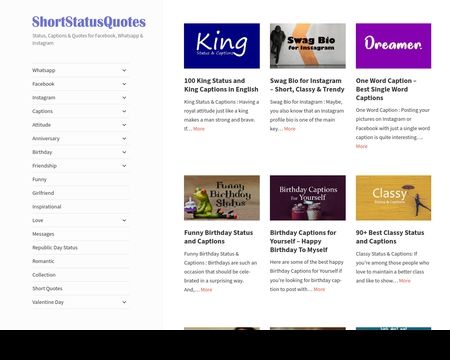The width and height of the screenshot is (450, 360).
Task: Click More link under King Status excerpt
Action: tap(199, 129)
